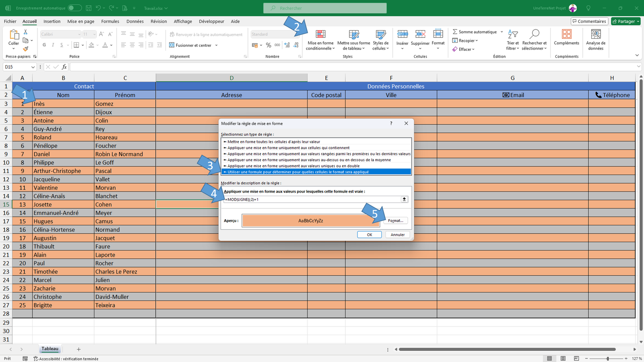Open the Recopier dropdown

point(465,41)
